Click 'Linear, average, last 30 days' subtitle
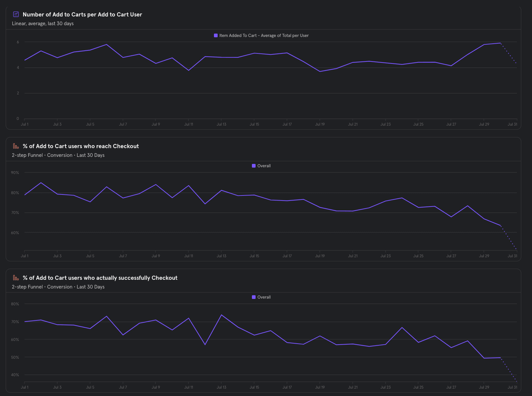 (x=43, y=24)
